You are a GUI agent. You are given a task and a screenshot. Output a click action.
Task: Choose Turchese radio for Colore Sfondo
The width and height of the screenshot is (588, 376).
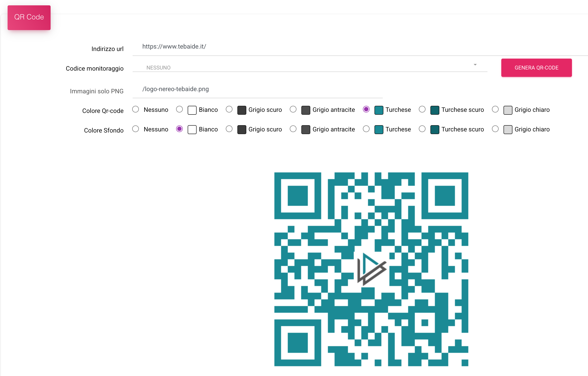[366, 129]
